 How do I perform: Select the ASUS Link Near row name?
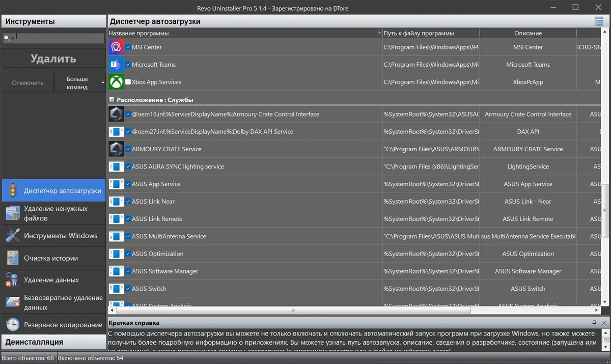click(153, 202)
